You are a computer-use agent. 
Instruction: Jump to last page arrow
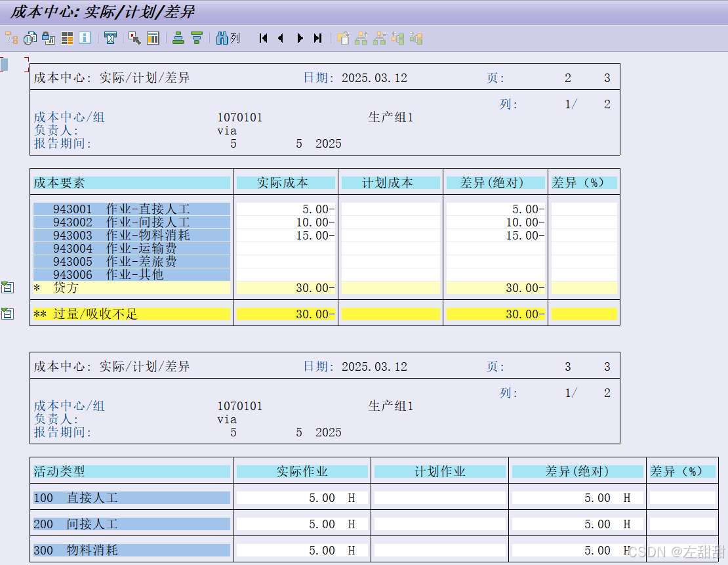pyautogui.click(x=317, y=38)
